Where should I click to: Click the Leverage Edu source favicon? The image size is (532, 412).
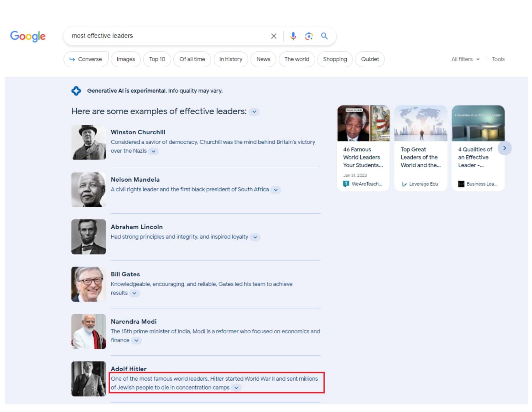click(x=404, y=184)
